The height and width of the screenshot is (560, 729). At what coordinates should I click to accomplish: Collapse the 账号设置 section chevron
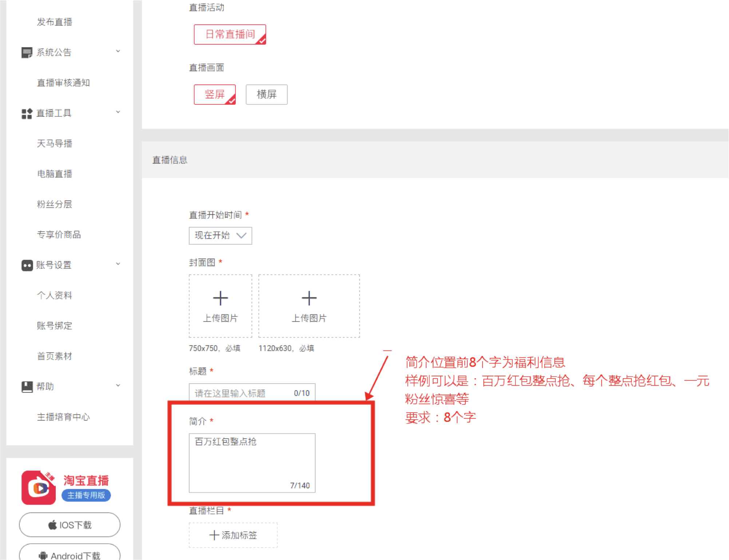pyautogui.click(x=118, y=264)
